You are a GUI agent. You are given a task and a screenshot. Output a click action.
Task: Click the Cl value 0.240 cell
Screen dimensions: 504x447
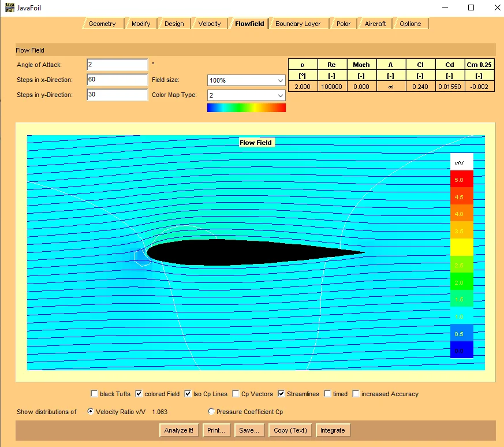pyautogui.click(x=420, y=87)
